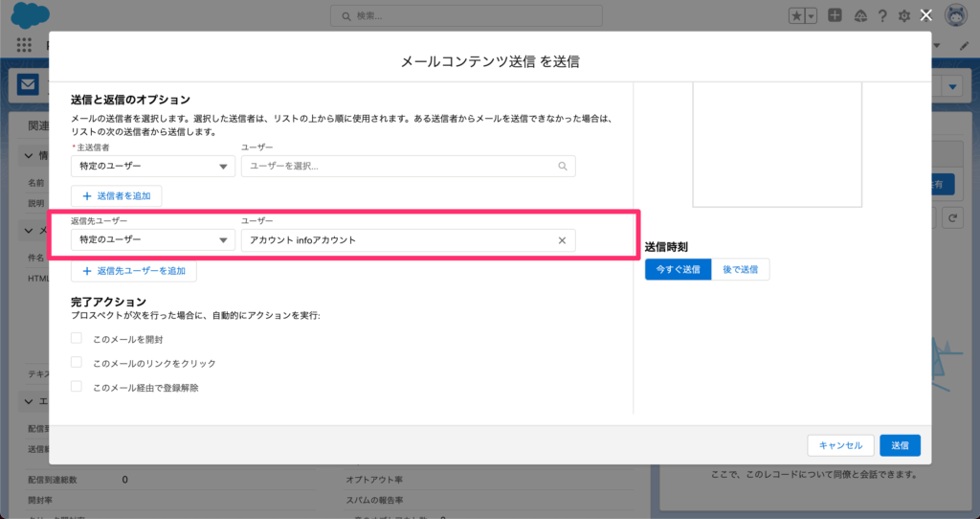Click the email record envelope icon
The width and height of the screenshot is (980, 519).
(x=28, y=84)
